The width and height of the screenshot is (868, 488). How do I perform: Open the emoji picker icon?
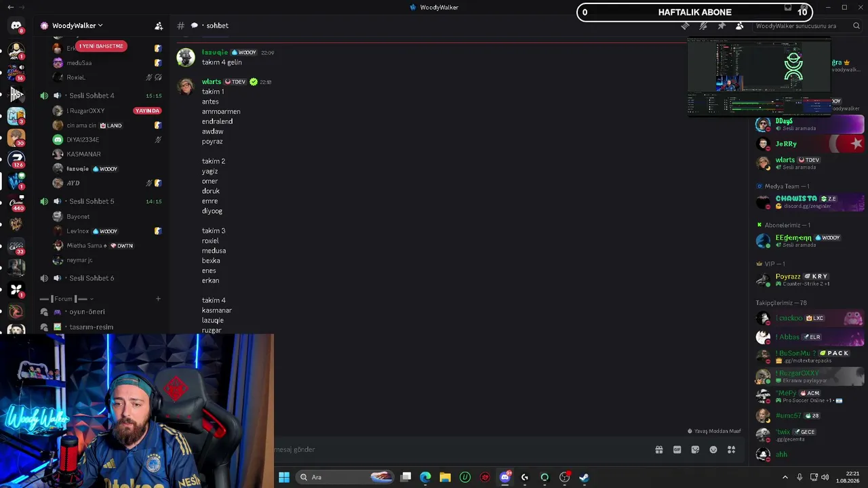coord(713,449)
